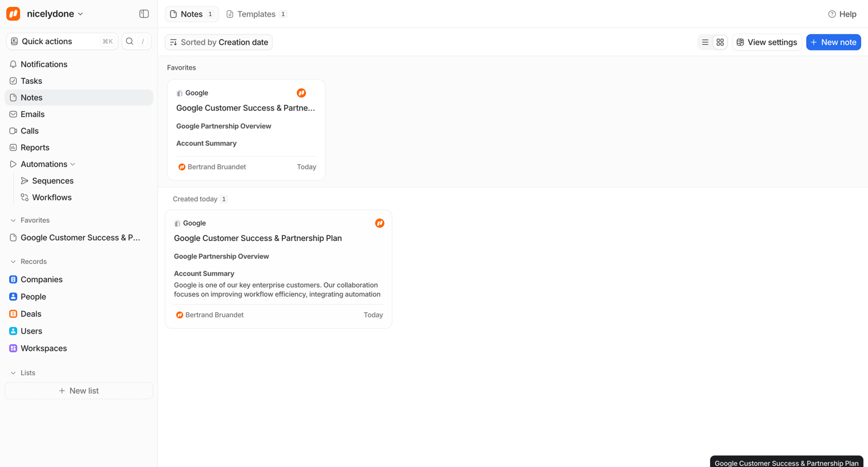Switch to the Templates tab
The height and width of the screenshot is (467, 868).
click(x=257, y=14)
